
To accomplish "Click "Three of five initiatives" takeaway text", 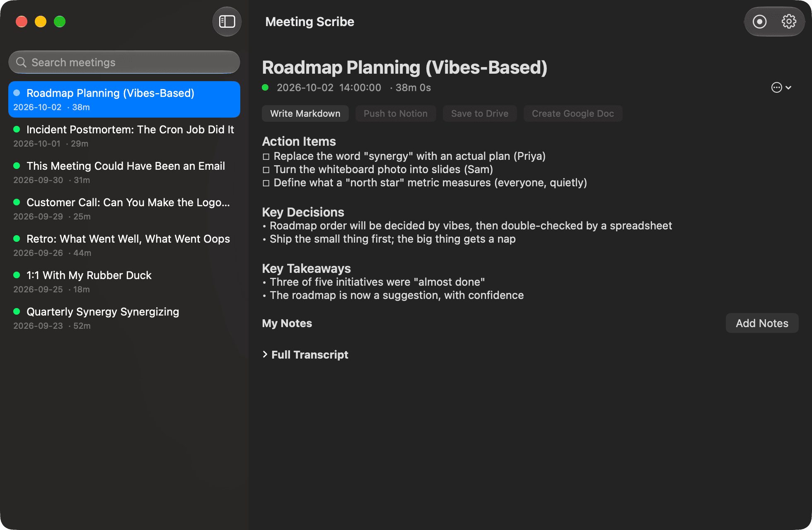I will click(x=377, y=282).
